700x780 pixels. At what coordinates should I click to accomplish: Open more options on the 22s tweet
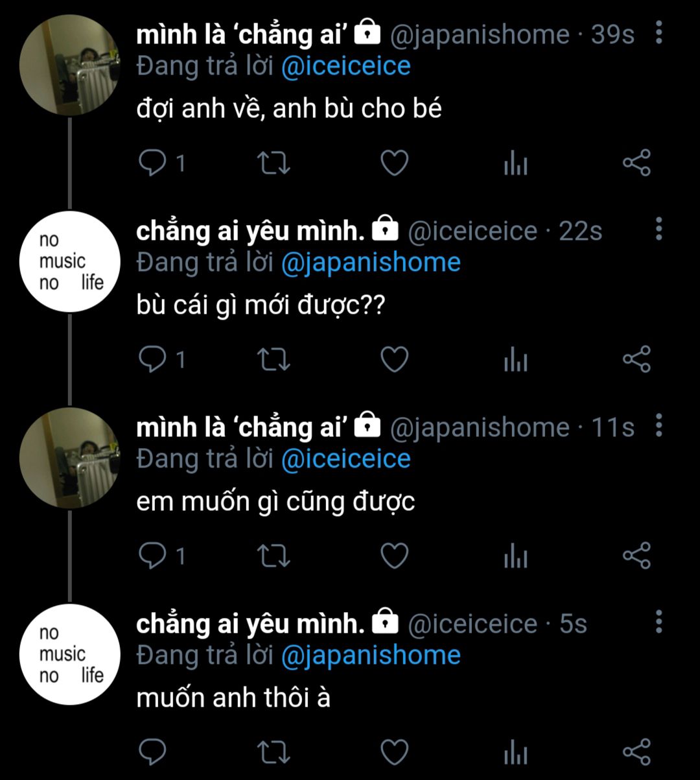[x=659, y=229]
